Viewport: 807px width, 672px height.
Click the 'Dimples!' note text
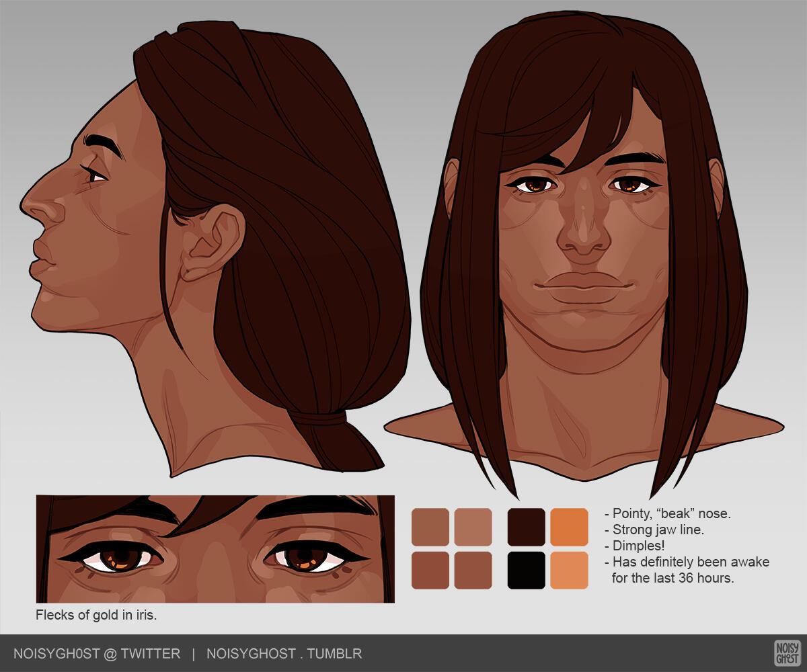(x=639, y=546)
